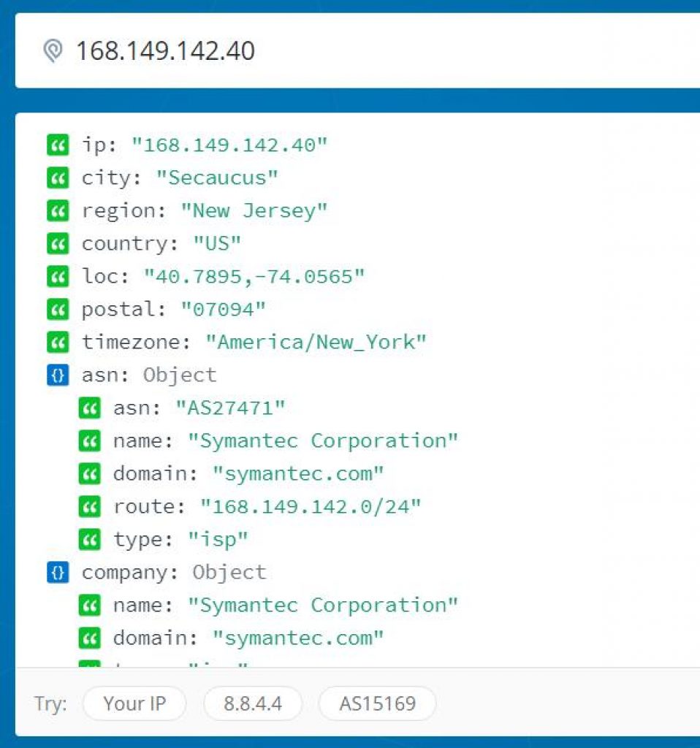Click the location pin icon in search bar
700x748 pixels.
pos(53,50)
